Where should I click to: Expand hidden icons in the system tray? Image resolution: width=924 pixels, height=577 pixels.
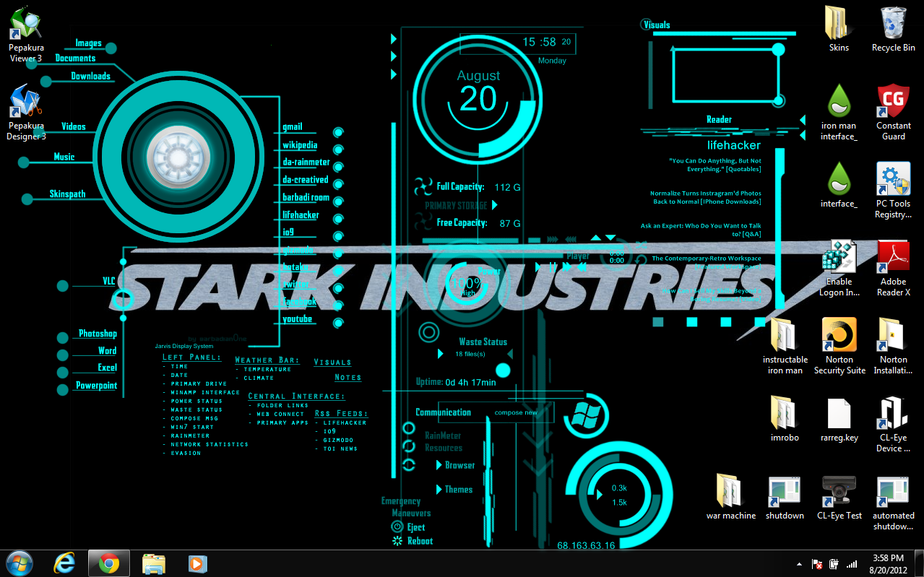798,563
